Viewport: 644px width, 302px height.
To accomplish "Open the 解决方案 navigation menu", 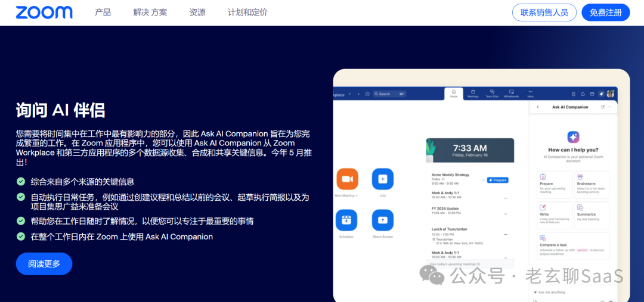I will tap(150, 13).
